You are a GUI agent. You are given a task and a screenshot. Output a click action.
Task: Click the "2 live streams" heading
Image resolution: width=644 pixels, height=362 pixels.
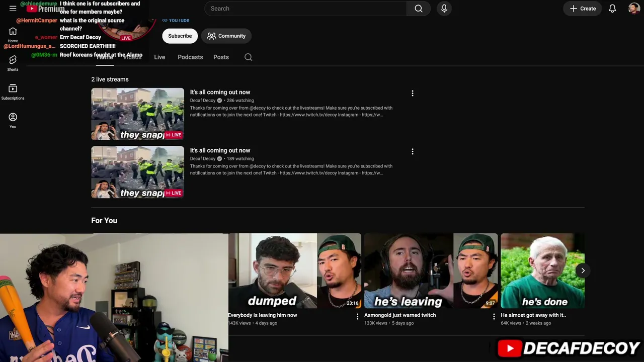(110, 79)
